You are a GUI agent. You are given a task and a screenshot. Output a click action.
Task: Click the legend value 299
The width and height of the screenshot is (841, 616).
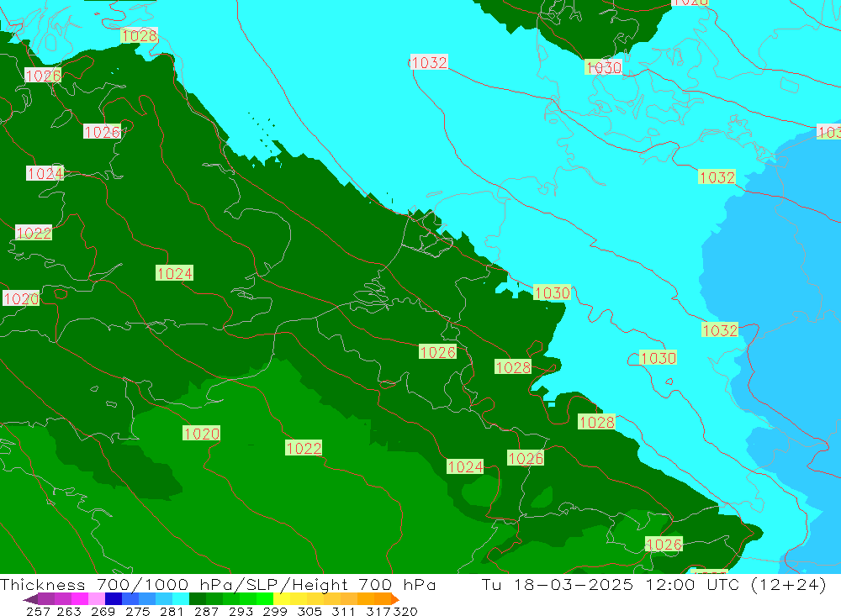point(275,611)
